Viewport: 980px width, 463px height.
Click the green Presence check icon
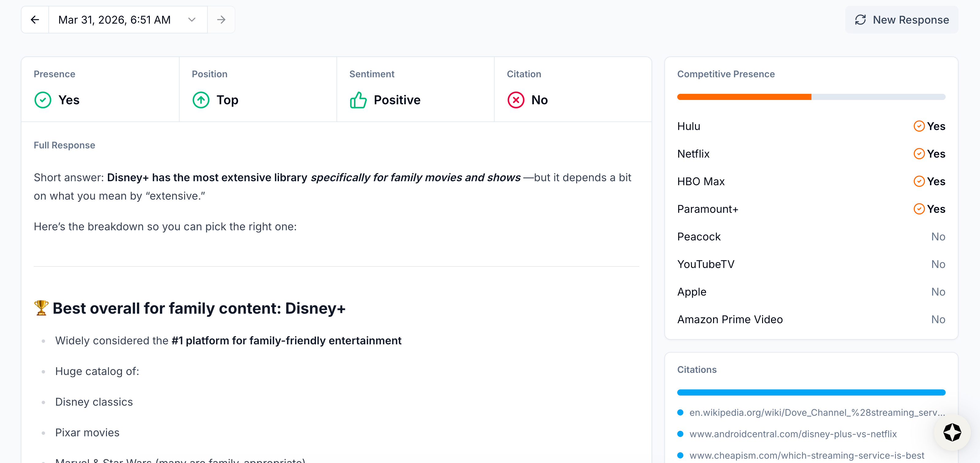pyautogui.click(x=43, y=100)
